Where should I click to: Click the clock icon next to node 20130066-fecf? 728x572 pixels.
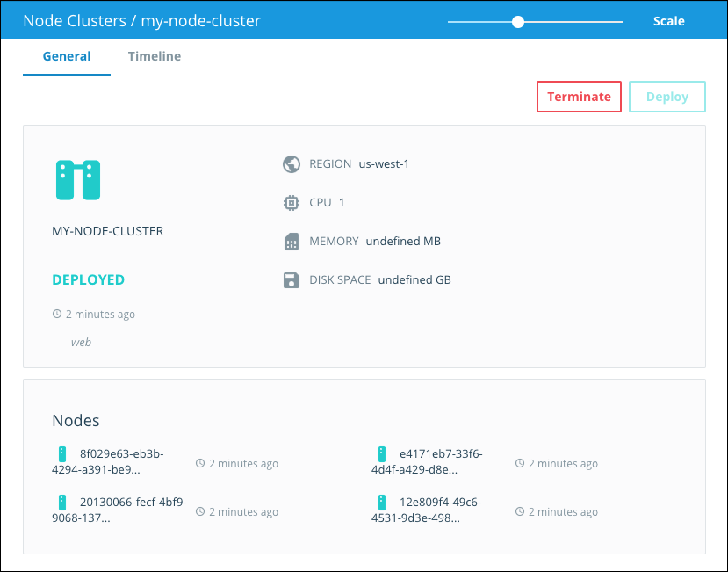199,510
